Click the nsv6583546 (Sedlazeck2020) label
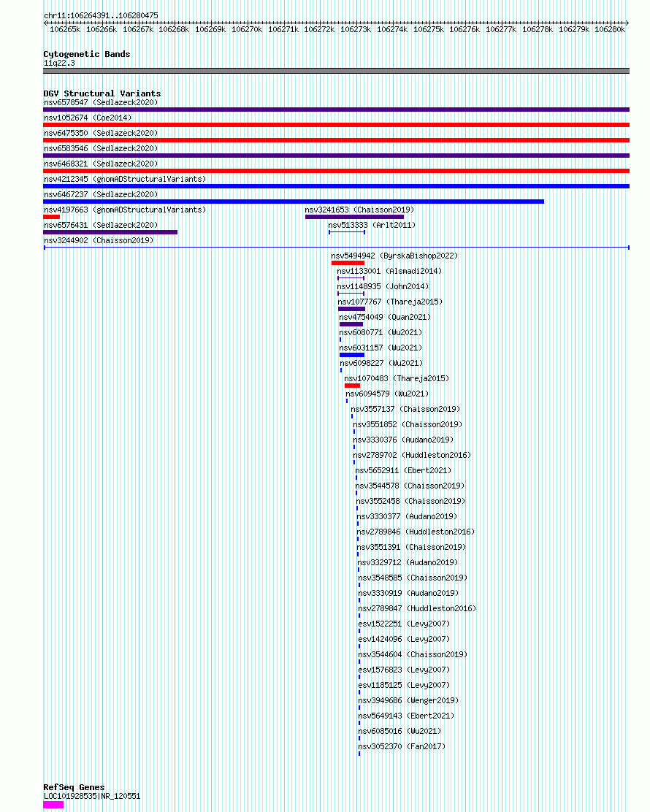 click(x=101, y=149)
